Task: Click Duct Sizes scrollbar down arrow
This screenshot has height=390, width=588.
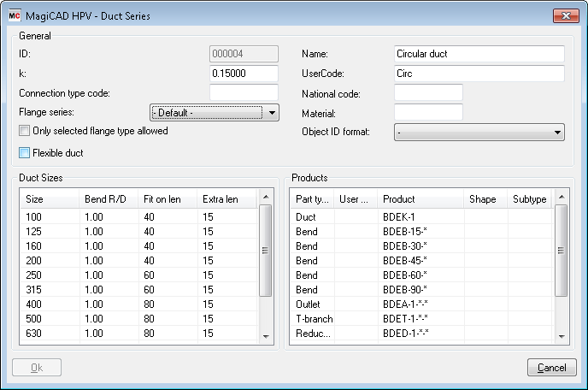Action: click(266, 337)
